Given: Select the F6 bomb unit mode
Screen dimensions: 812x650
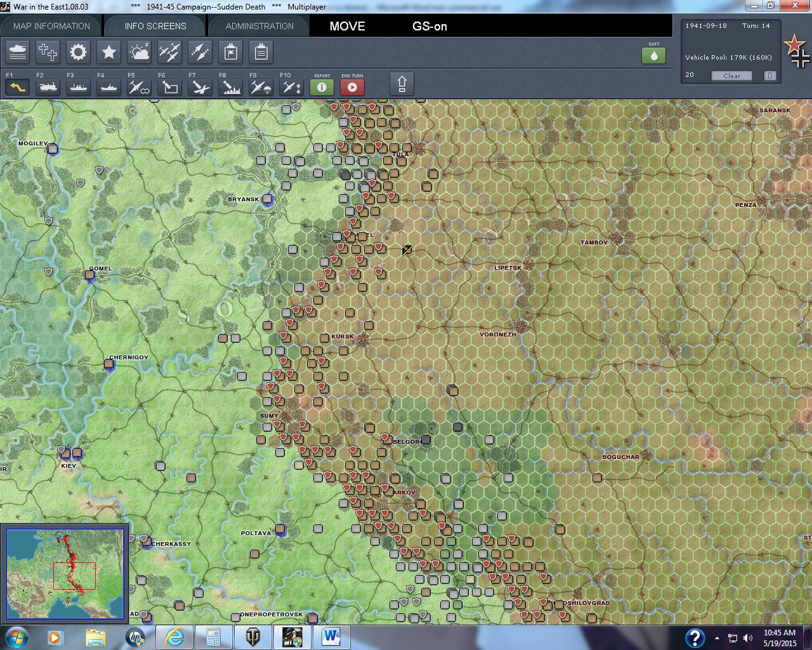Looking at the screenshot, I should 170,87.
